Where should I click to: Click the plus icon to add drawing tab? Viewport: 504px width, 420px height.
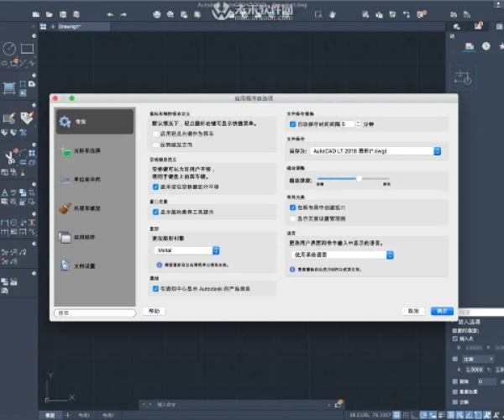(53, 27)
